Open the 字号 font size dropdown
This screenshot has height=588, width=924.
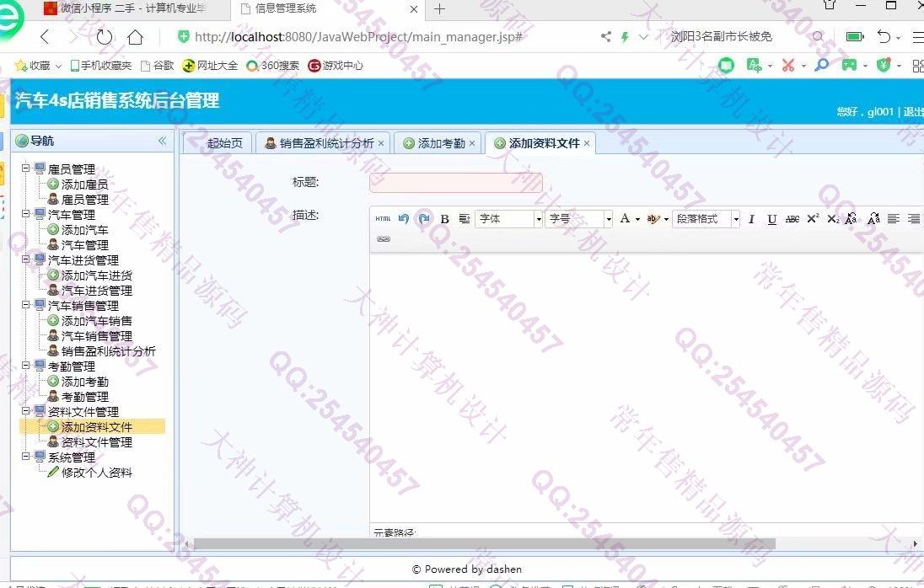[x=579, y=219]
